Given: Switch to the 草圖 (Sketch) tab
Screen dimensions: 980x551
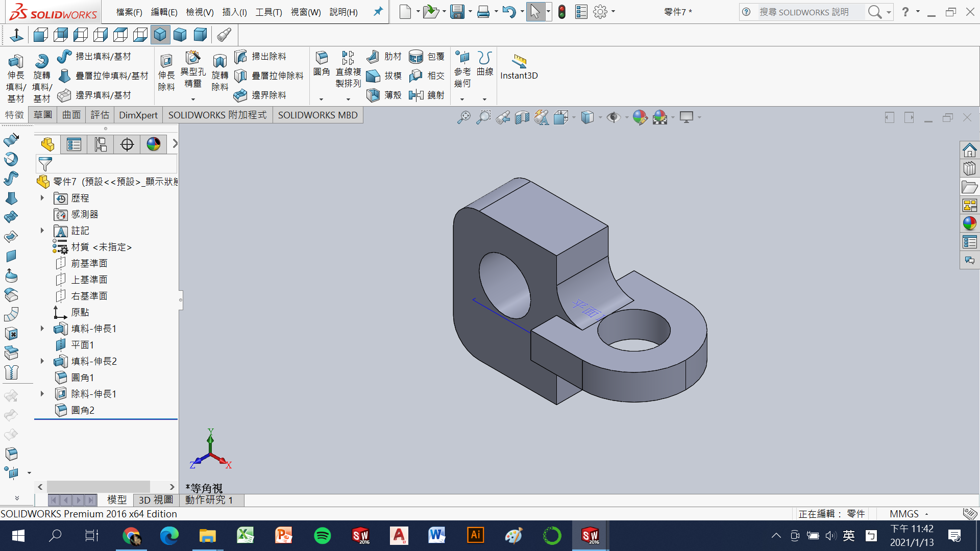Looking at the screenshot, I should 43,115.
